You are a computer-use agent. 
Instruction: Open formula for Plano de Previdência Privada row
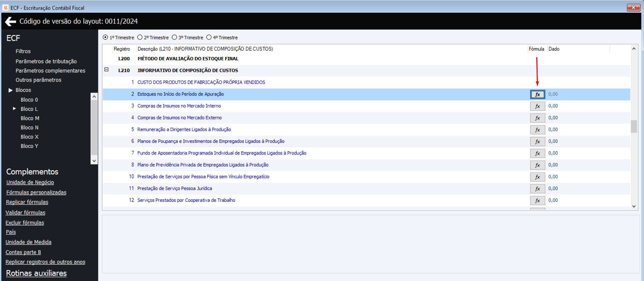click(x=538, y=165)
